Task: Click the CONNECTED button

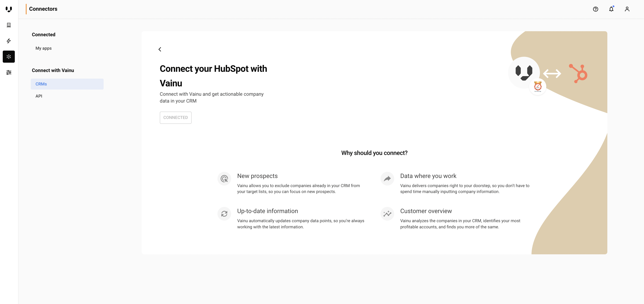Action: (x=176, y=118)
